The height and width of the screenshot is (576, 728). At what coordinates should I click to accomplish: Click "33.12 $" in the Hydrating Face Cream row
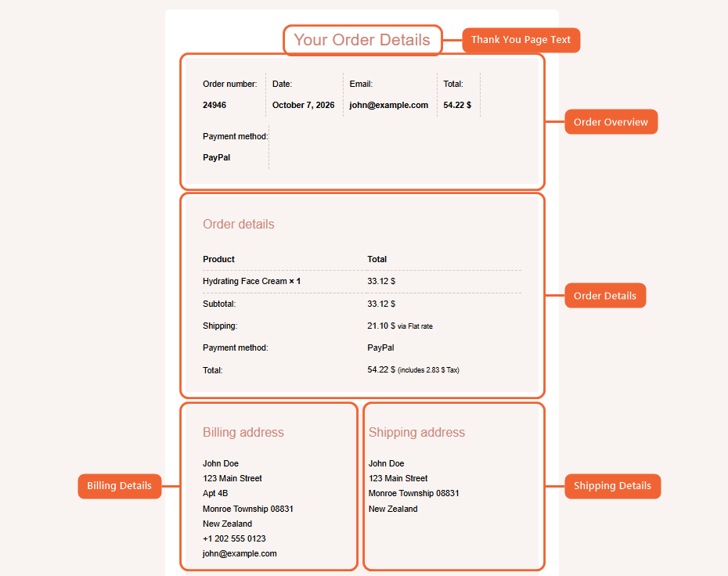[381, 281]
